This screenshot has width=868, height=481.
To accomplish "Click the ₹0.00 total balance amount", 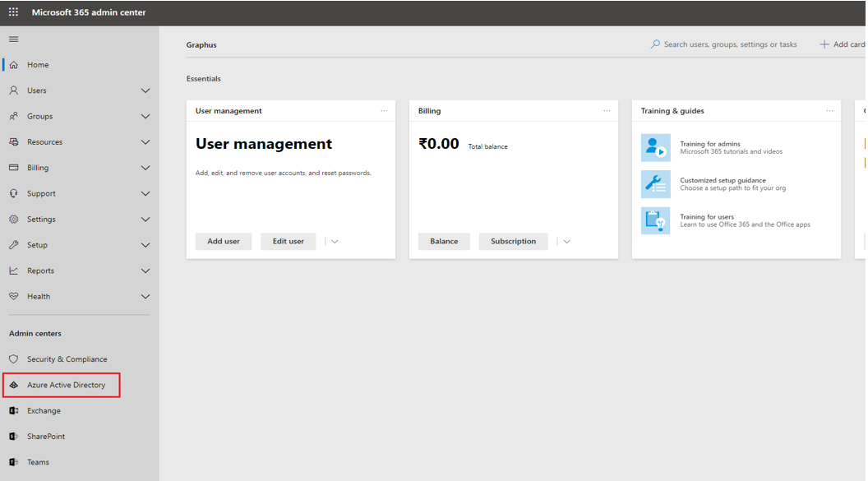I will coord(439,144).
